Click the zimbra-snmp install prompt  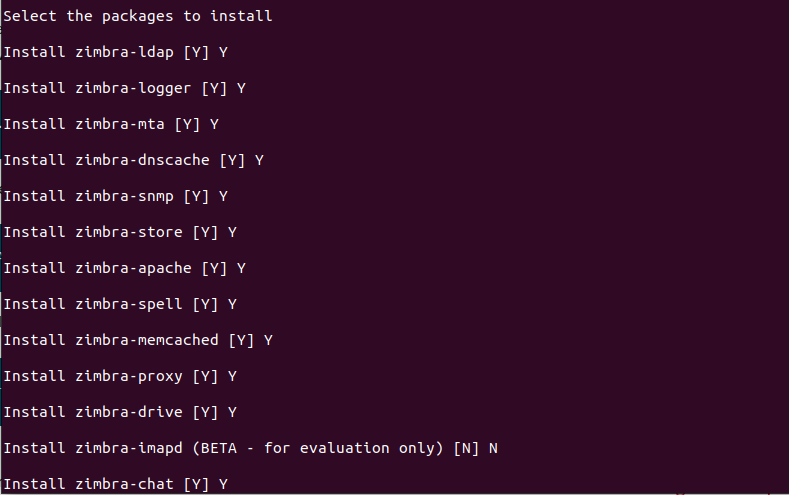[116, 196]
